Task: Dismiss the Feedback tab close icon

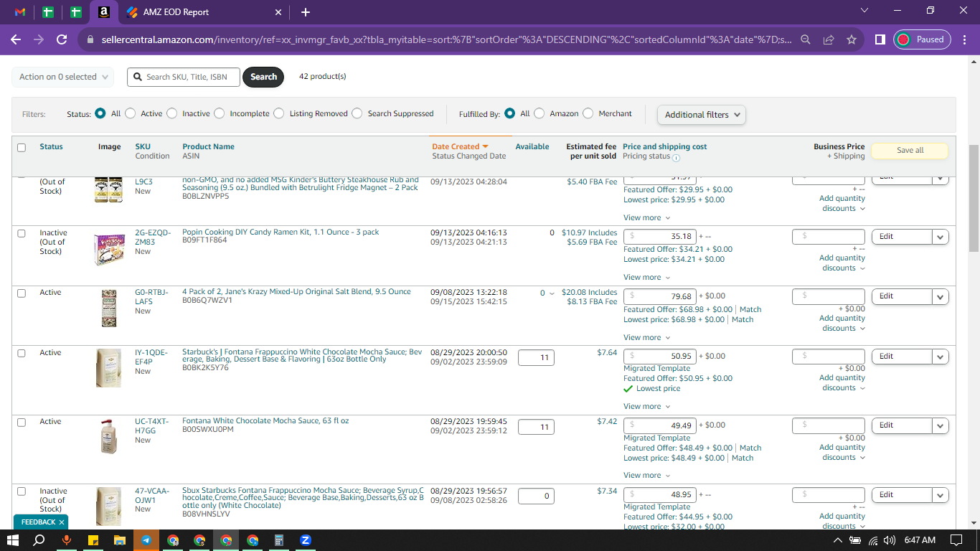Action: [62, 522]
